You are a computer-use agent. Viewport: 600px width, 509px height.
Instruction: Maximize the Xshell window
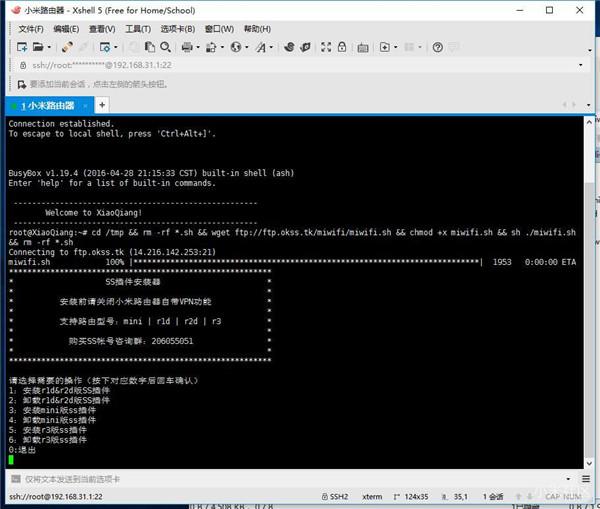pos(549,10)
